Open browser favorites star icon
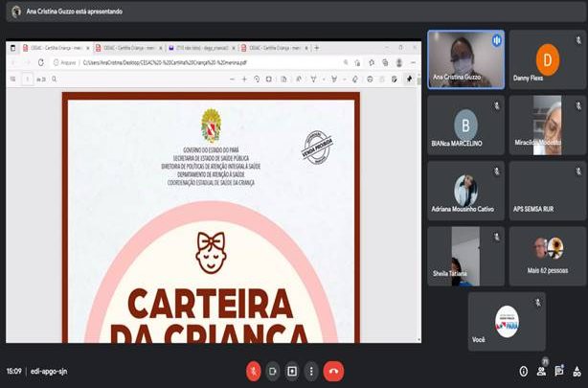 372,62
